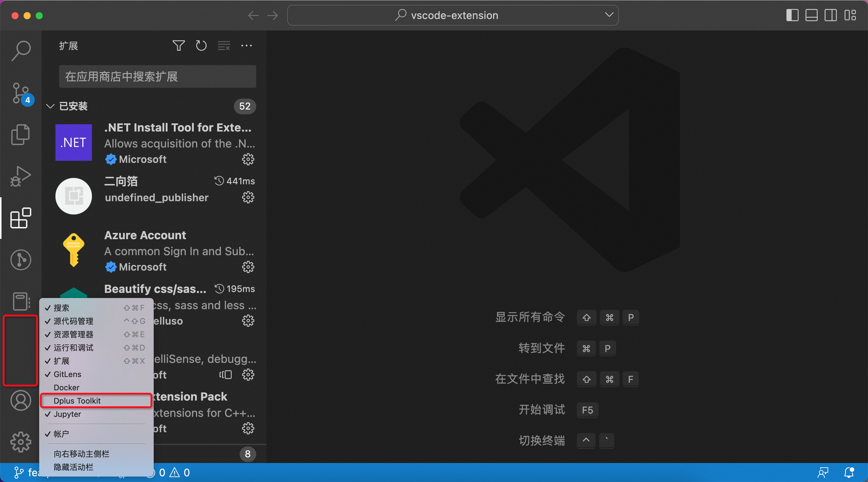Viewport: 868px width, 482px height.
Task: Open the Accounts icon in activity bar
Action: [x=21, y=400]
